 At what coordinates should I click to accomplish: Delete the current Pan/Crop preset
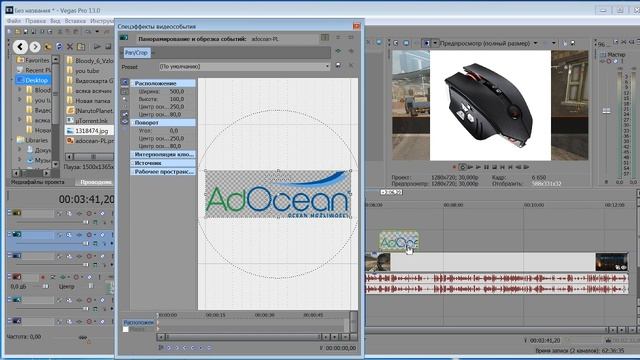click(351, 66)
